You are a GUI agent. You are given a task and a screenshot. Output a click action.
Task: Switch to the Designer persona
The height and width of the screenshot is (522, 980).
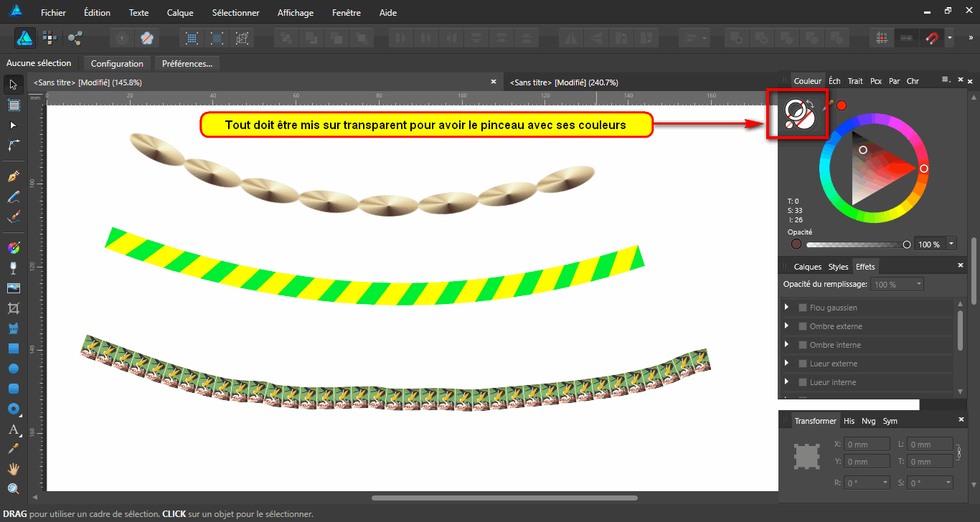coord(26,37)
